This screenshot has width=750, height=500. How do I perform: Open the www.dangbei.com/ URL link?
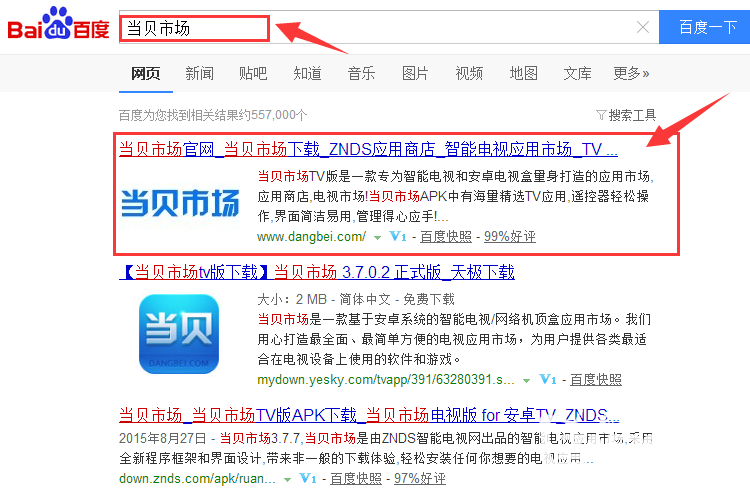click(311, 236)
